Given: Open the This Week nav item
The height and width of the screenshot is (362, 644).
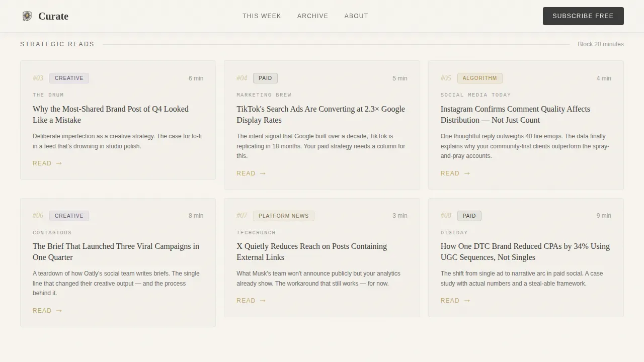Looking at the screenshot, I should 262,16.
